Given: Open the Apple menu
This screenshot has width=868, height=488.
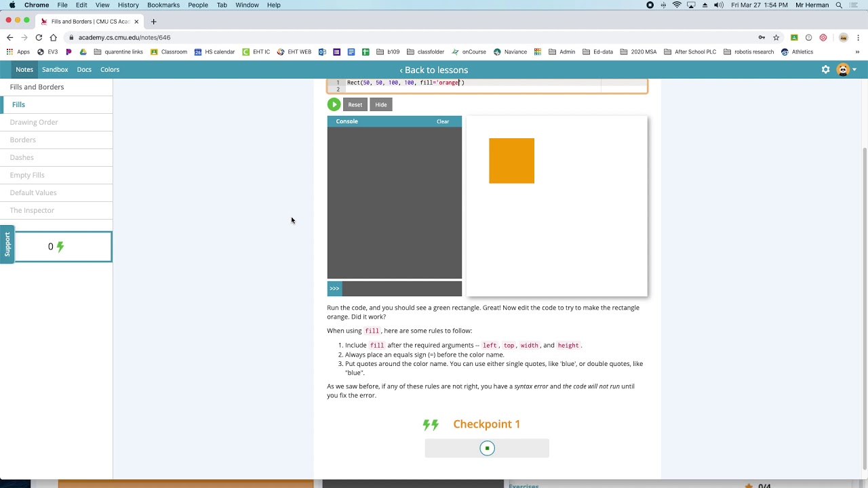Looking at the screenshot, I should pyautogui.click(x=12, y=5).
